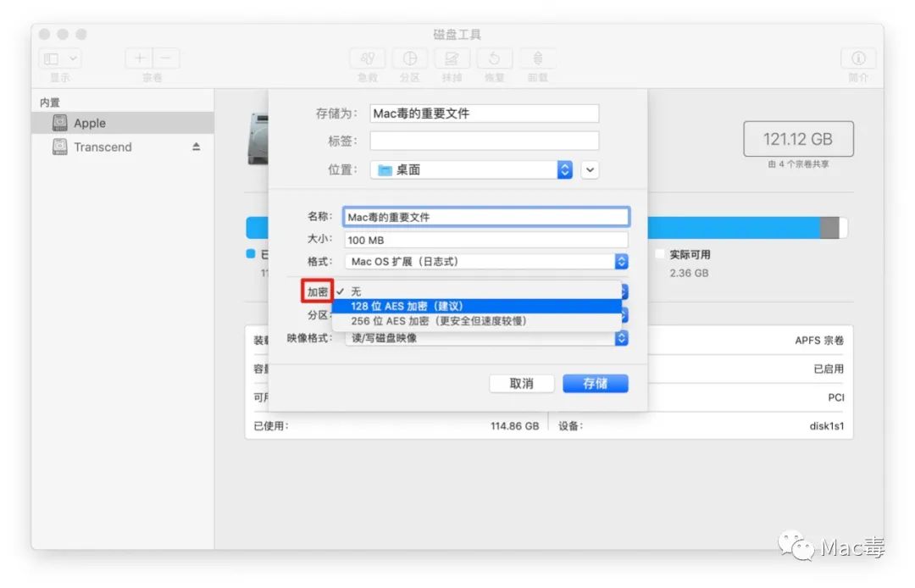This screenshot has width=915, height=588.
Task: Open the Info (简介) toolbar icon
Action: tap(858, 58)
